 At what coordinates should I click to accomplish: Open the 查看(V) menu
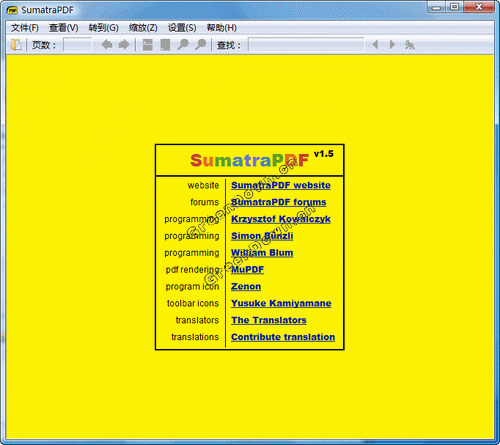pos(64,28)
